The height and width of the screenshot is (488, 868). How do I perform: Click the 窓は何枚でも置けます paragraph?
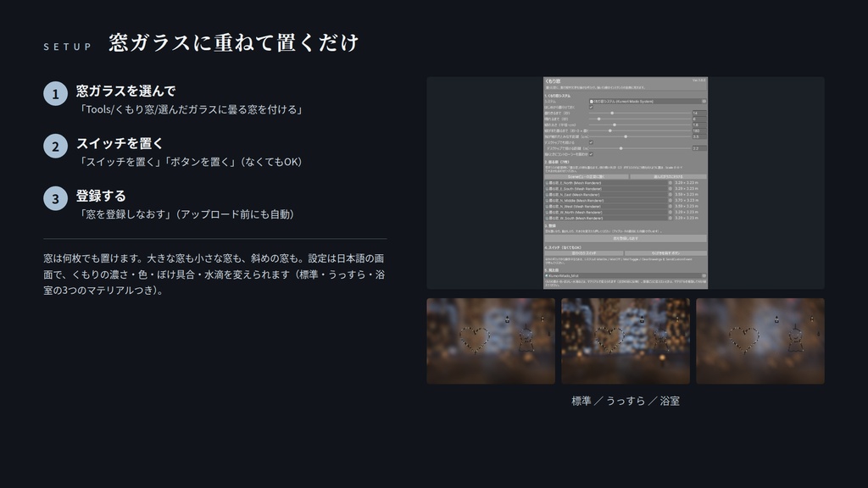click(214, 274)
